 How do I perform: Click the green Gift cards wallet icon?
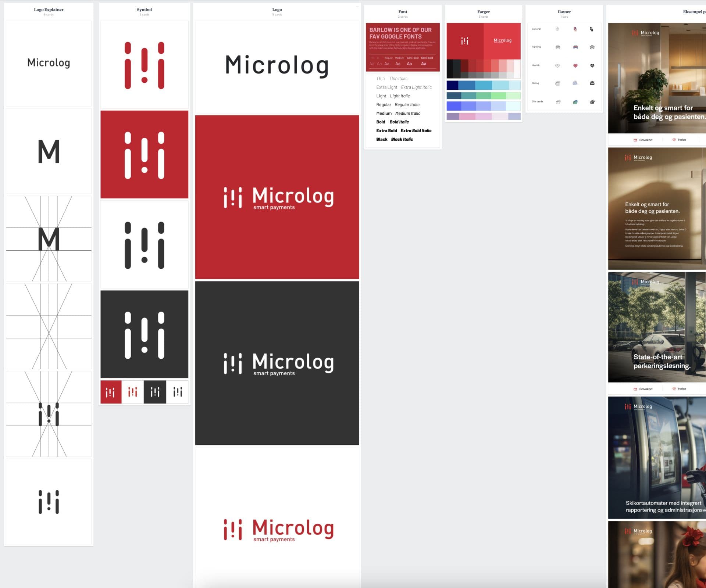[575, 102]
